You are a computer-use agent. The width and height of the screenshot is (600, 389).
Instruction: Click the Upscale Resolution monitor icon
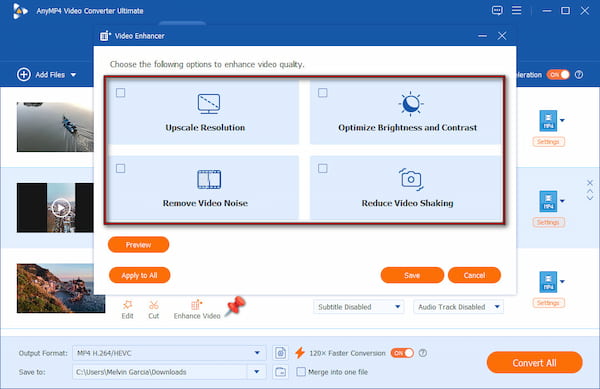point(209,104)
